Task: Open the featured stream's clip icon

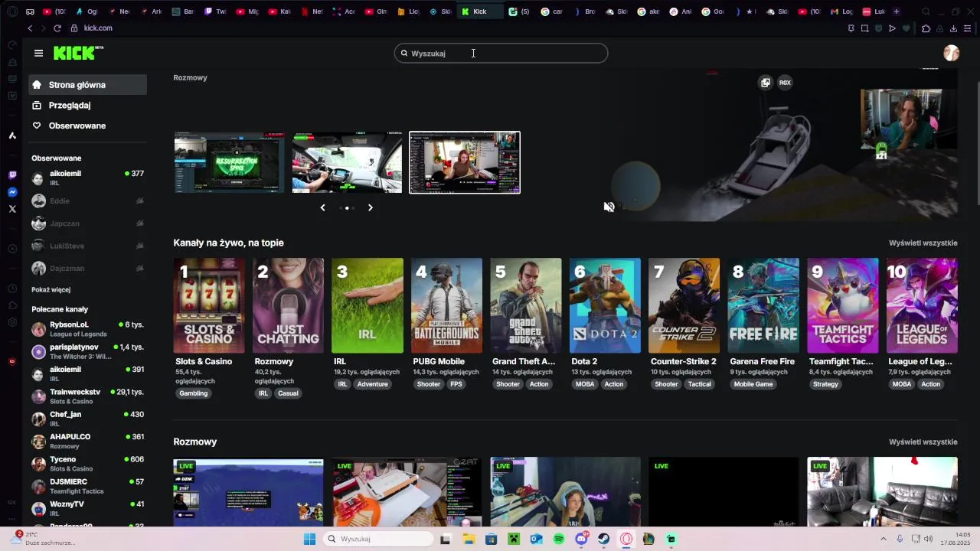Action: [x=765, y=83]
